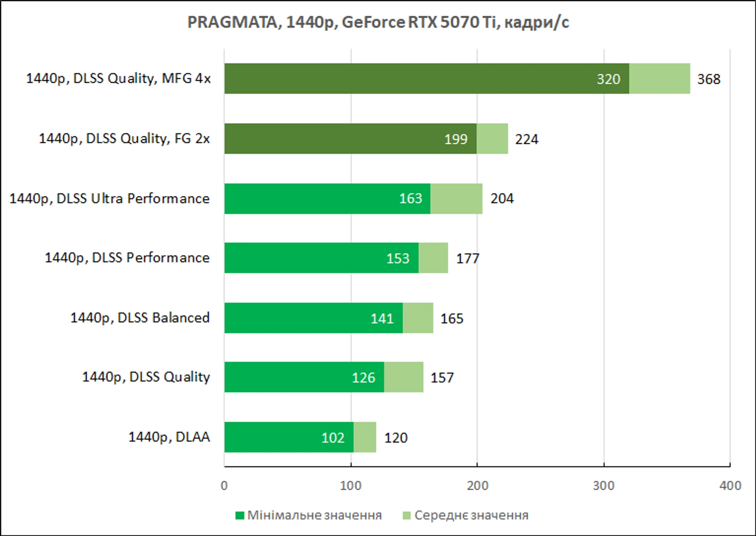Viewport: 756px width, 536px height.
Task: Click the average value "165"
Action: (x=452, y=318)
